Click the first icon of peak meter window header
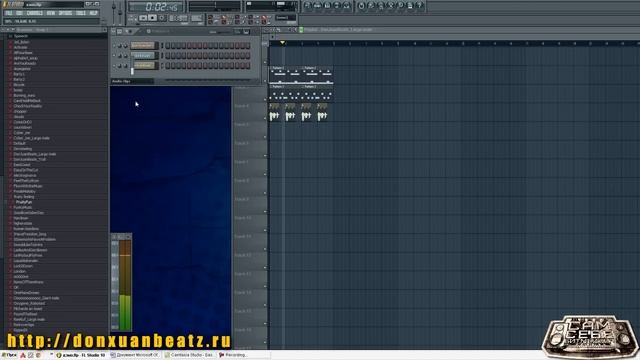 [115, 236]
